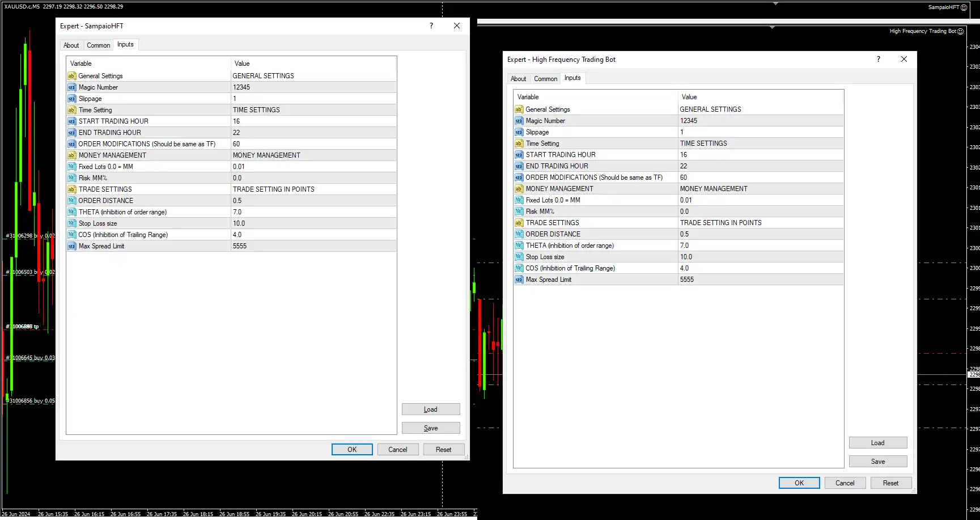980x520 pixels.
Task: Edit END TRADING HOUR value 22 in High Frequency Trading Bot dialog
Action: click(x=761, y=166)
